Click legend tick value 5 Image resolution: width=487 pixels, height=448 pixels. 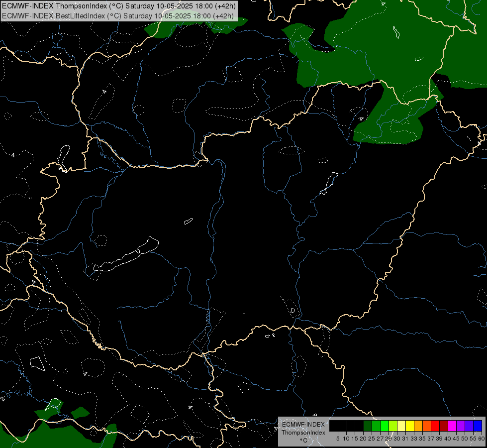(338, 439)
